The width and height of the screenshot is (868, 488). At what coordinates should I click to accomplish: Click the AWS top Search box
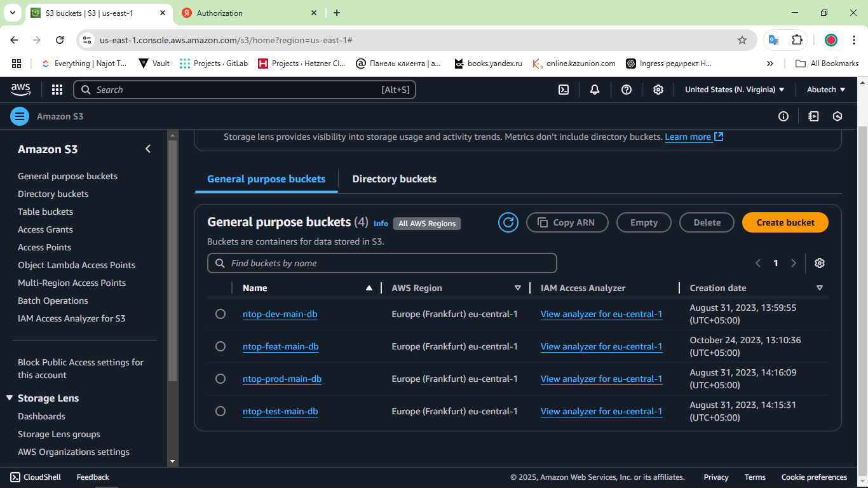(245, 90)
